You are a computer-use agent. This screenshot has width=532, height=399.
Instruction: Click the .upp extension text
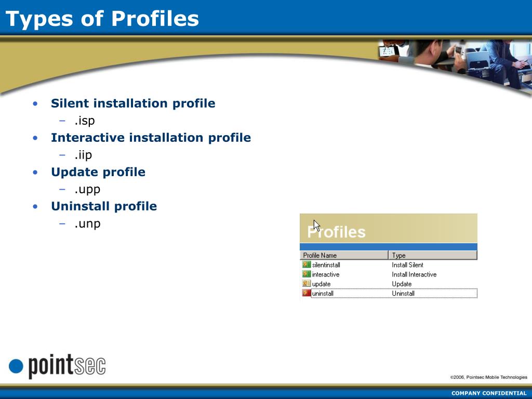click(87, 190)
